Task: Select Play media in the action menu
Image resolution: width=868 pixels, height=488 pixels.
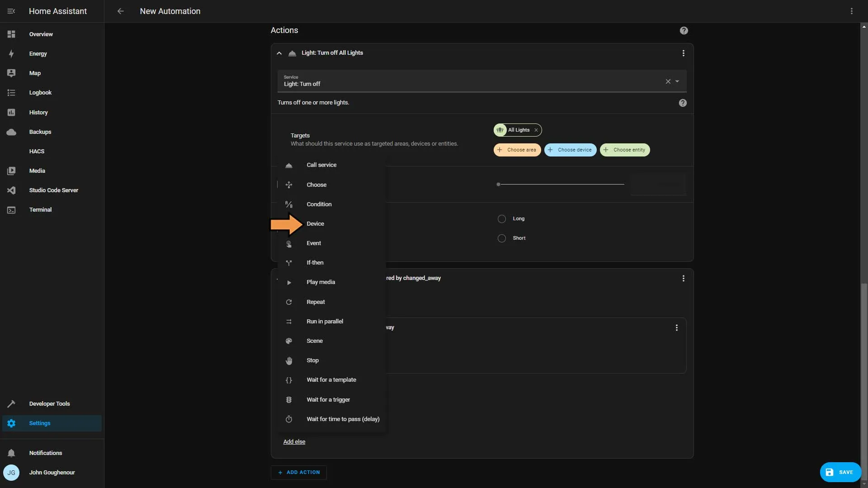Action: point(332,282)
